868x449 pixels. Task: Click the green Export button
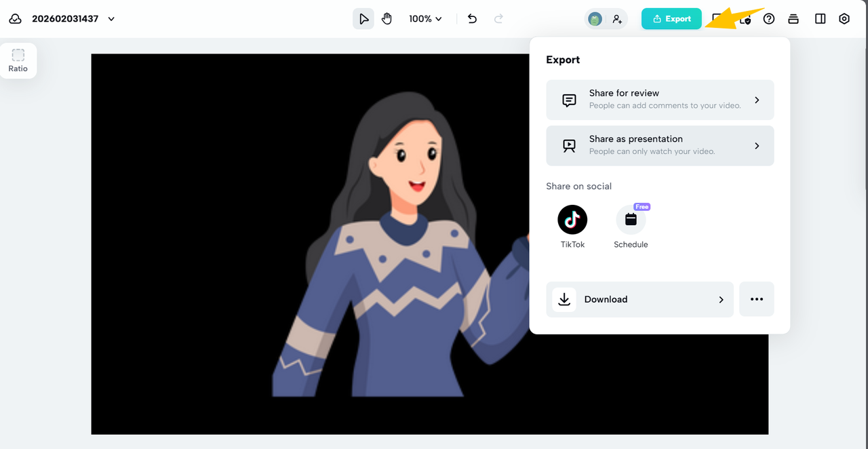[x=671, y=18]
